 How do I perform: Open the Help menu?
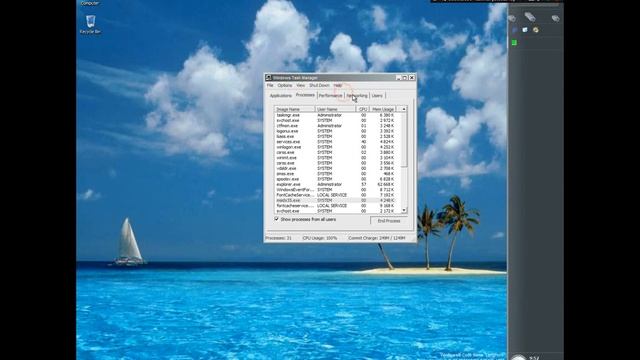coord(338,85)
